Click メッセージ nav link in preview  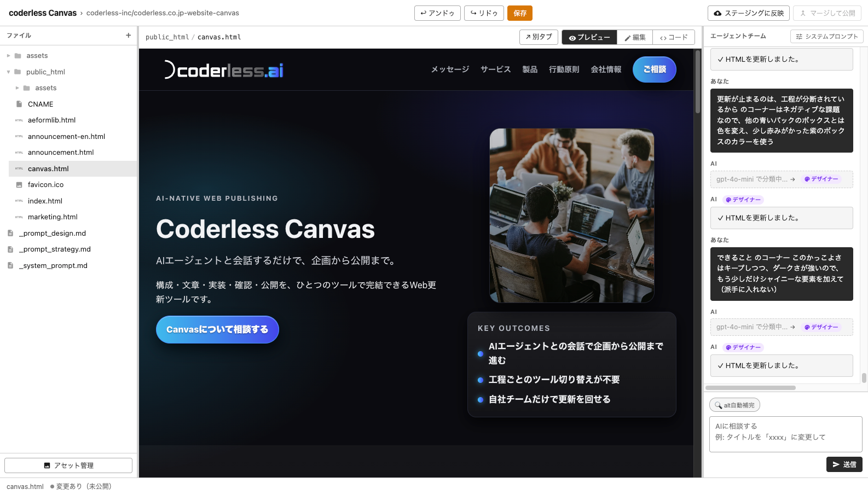(x=450, y=69)
